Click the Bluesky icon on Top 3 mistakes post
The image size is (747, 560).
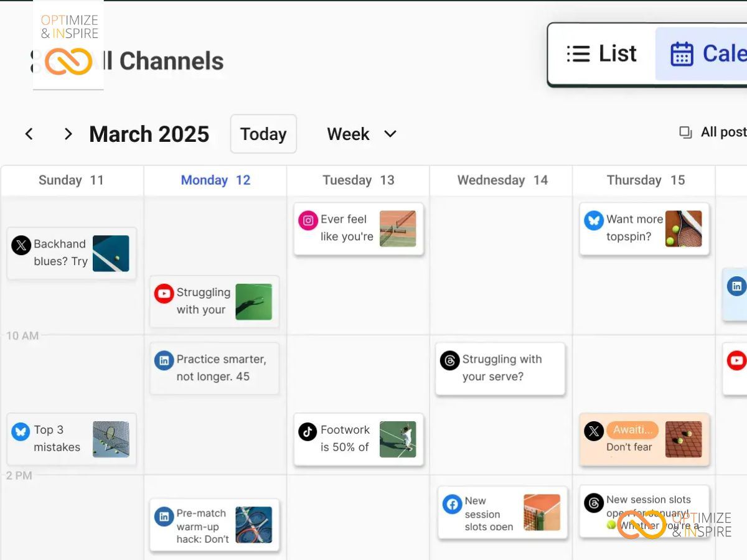(21, 431)
